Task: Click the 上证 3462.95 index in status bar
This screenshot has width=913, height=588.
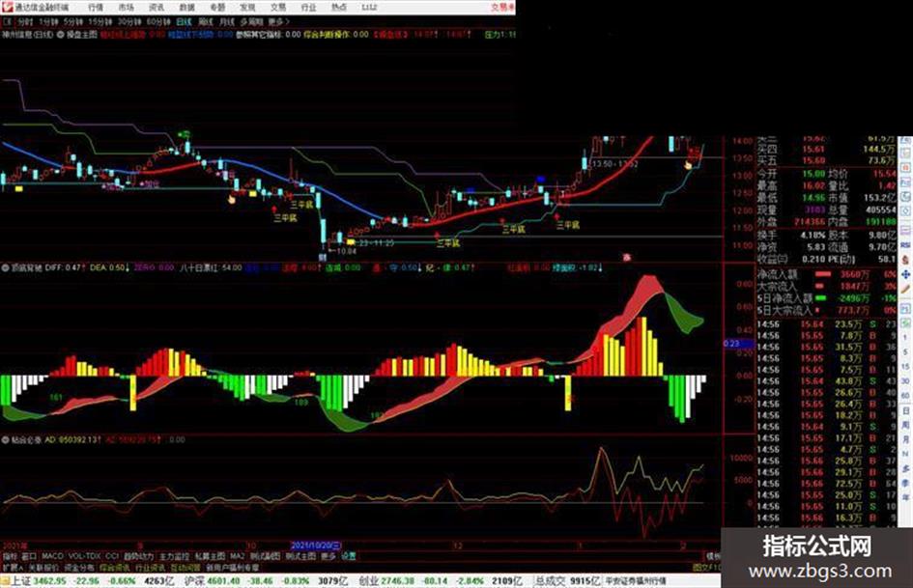Action: (x=39, y=581)
